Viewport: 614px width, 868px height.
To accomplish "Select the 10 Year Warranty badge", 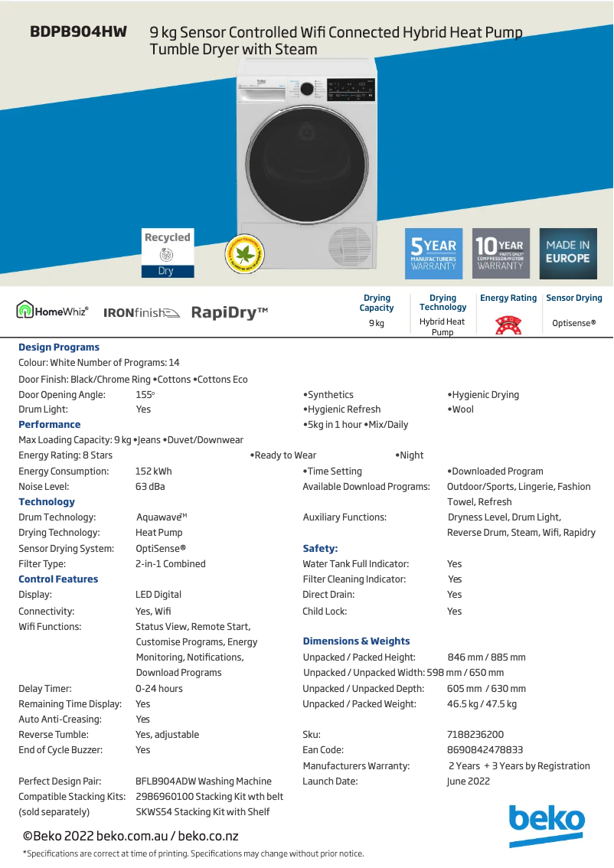I will tap(501, 253).
